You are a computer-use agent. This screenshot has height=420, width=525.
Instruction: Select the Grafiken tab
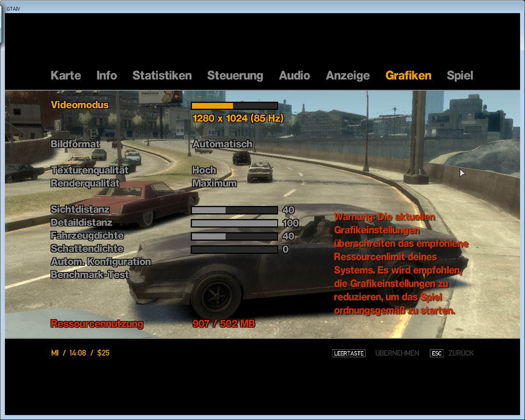[x=409, y=75]
